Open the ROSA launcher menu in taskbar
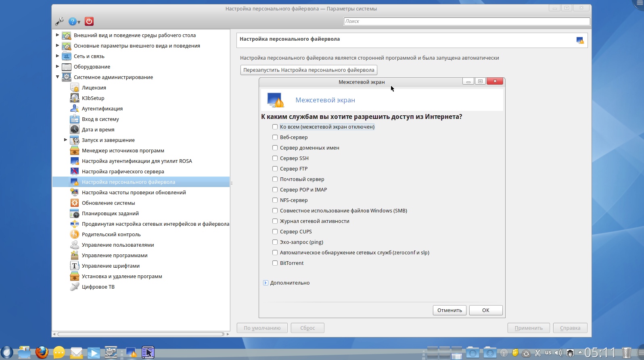 tap(7, 352)
